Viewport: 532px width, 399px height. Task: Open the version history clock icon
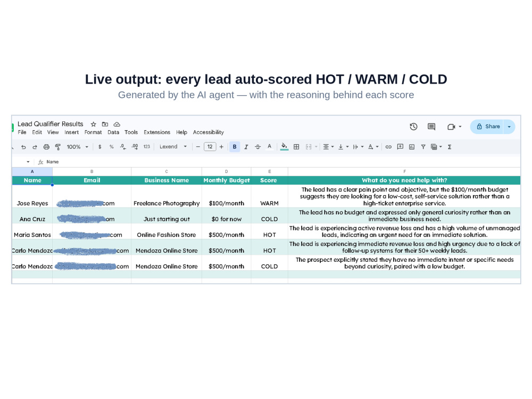coord(413,127)
